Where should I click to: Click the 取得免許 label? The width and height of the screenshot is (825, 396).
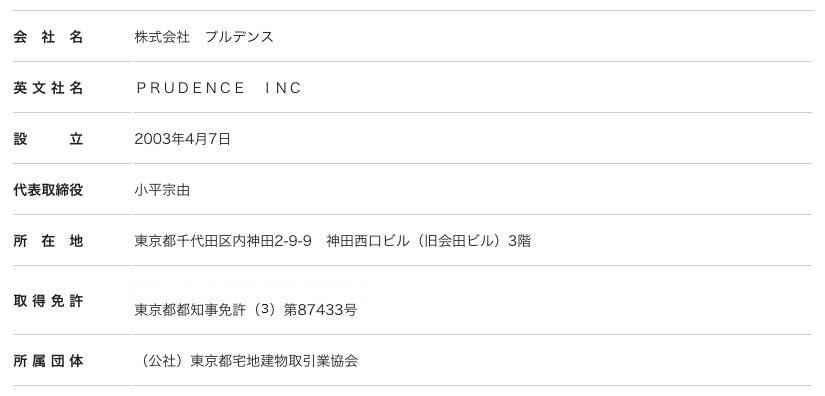click(48, 301)
